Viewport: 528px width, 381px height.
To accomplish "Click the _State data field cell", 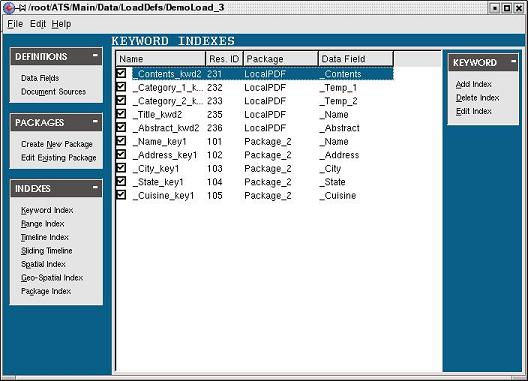I will pyautogui.click(x=332, y=182).
